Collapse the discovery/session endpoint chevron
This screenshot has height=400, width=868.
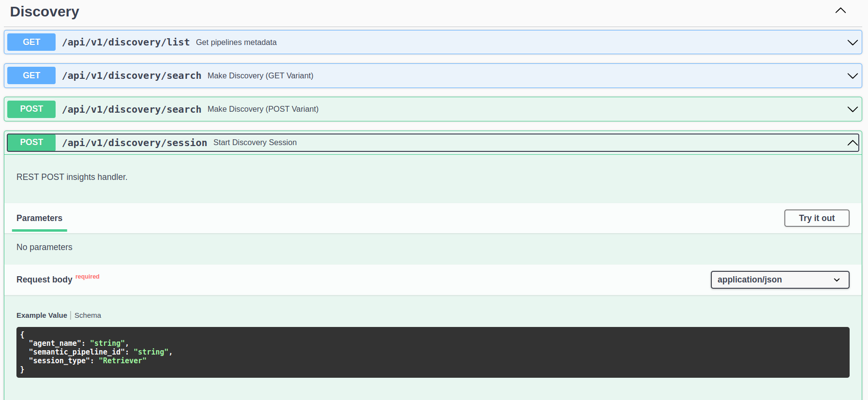(x=853, y=143)
